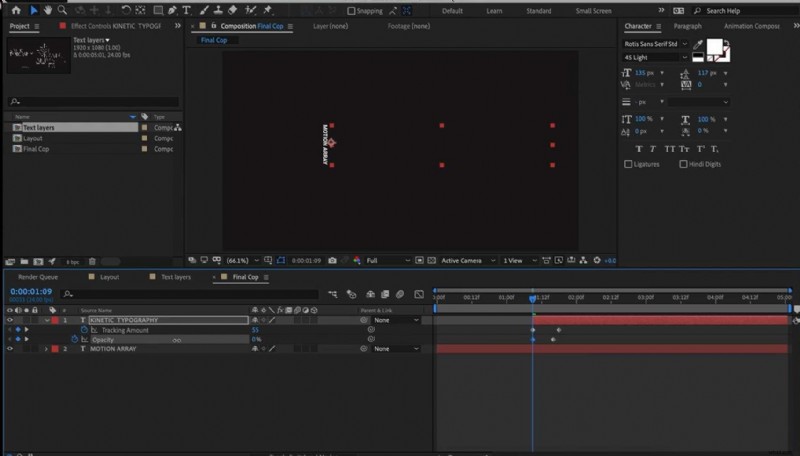The height and width of the screenshot is (456, 800).
Task: Open the 1 View layout dropdown
Action: pyautogui.click(x=519, y=261)
